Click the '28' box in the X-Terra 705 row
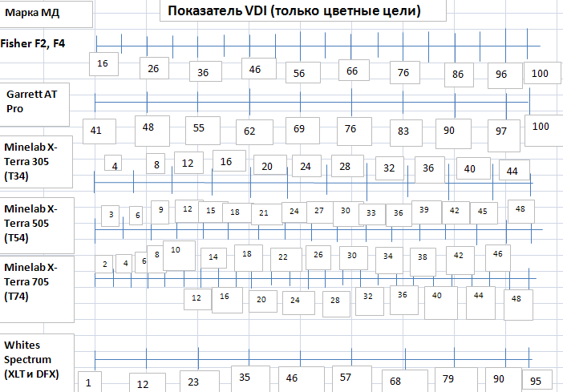 336,304
